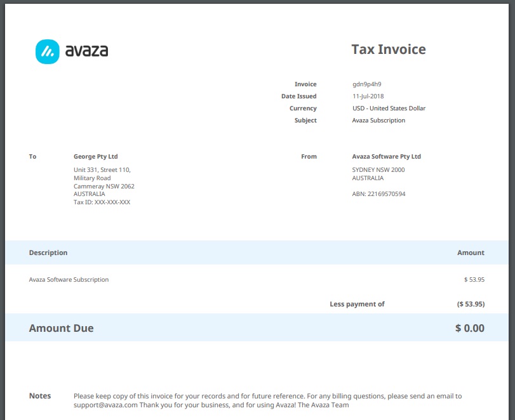Click the date 11-Jul-2018
The image size is (515, 420).
point(368,96)
